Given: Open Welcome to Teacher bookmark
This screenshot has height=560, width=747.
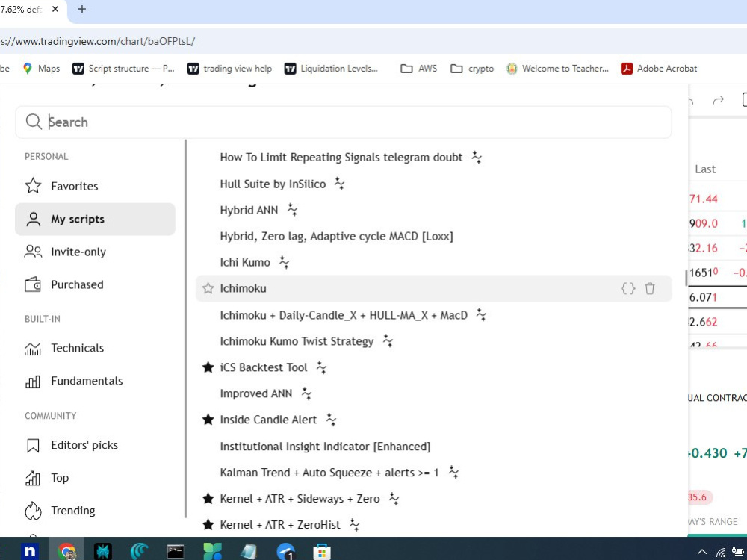Looking at the screenshot, I should coord(557,69).
